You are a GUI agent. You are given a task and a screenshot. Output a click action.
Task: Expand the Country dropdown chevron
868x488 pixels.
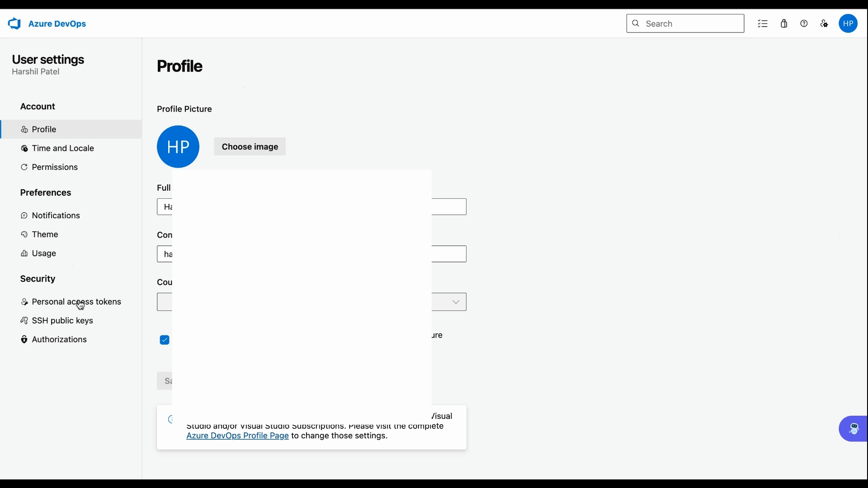pos(456,302)
